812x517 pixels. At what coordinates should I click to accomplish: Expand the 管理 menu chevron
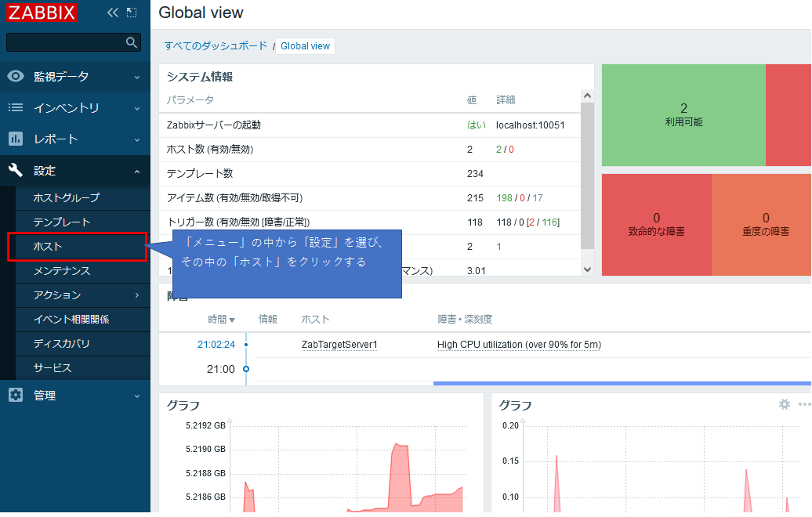pos(137,396)
